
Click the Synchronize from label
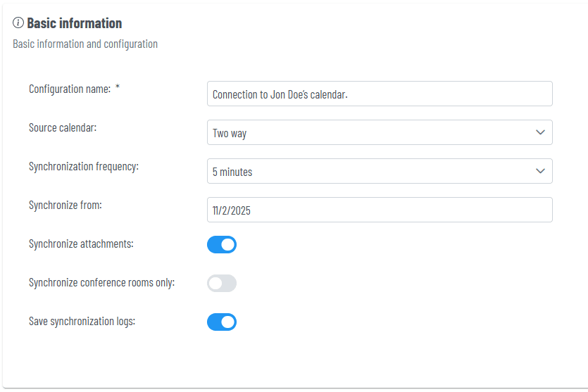65,206
